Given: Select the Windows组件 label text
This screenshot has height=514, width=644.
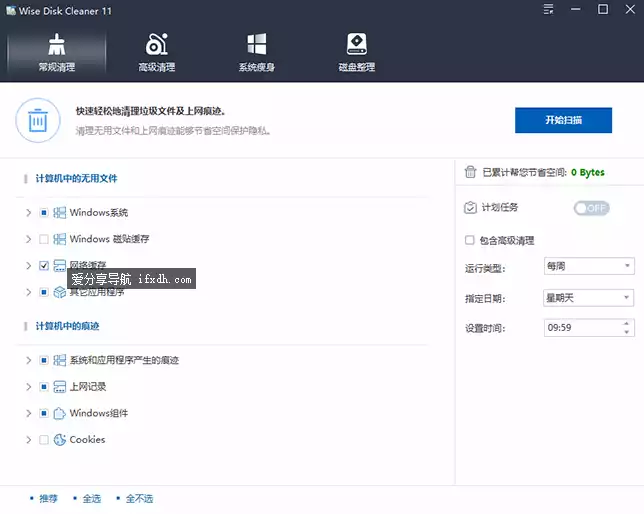Looking at the screenshot, I should click(99, 413).
